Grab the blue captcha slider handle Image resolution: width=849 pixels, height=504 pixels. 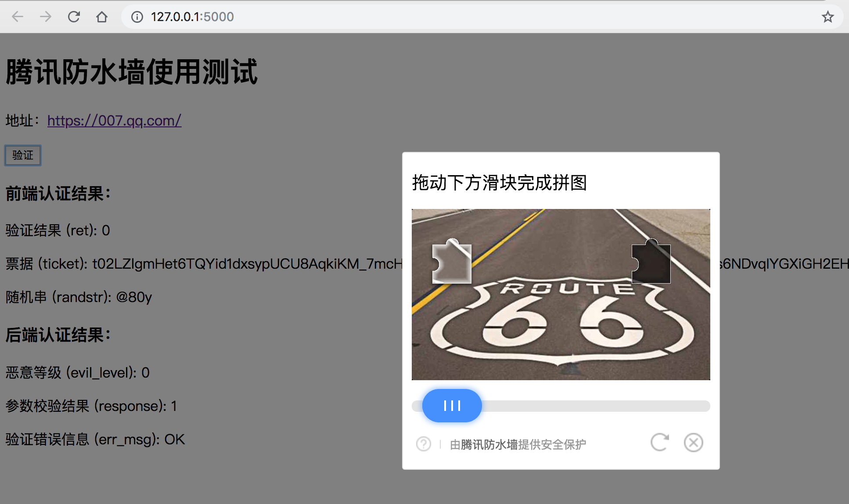pyautogui.click(x=452, y=406)
